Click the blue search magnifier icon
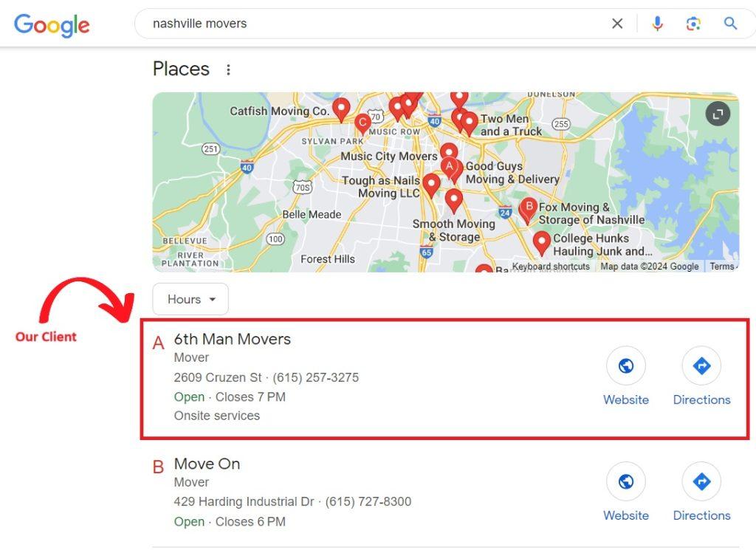Screen dimensions: 756x553 coord(730,24)
